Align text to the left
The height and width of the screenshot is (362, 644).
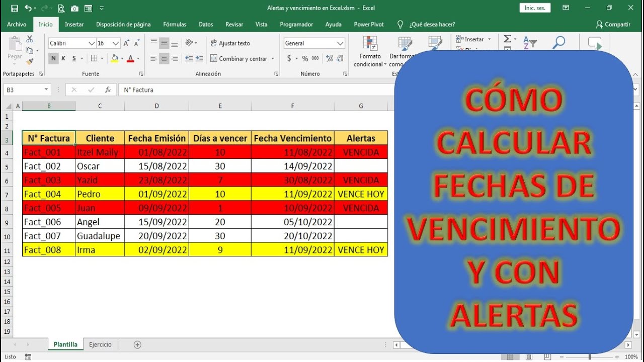coord(154,58)
